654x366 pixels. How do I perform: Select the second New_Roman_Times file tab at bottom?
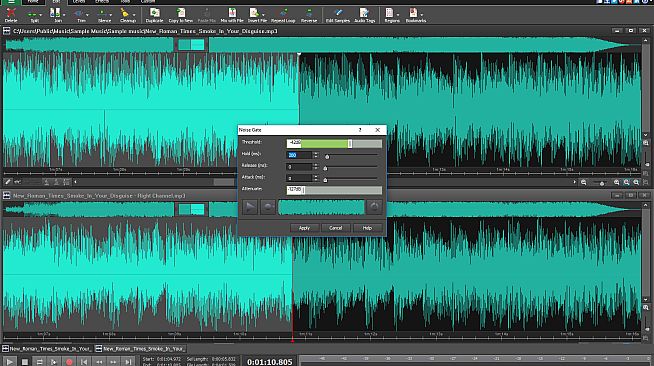pos(140,348)
